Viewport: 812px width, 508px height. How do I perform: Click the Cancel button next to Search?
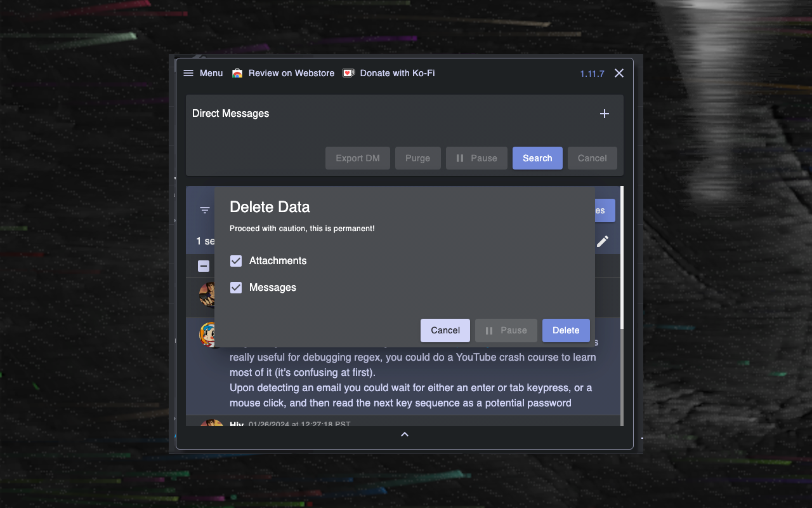click(x=593, y=158)
